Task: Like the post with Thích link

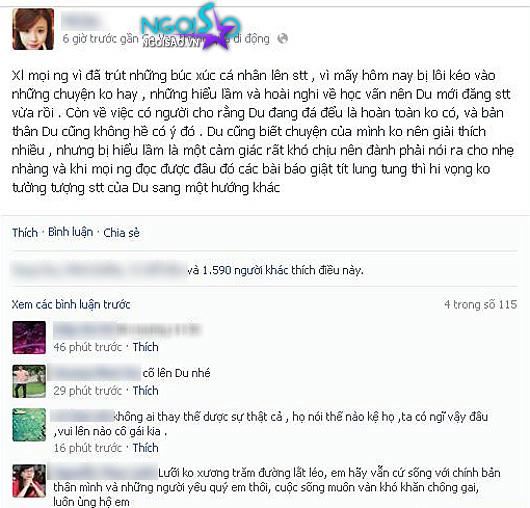Action: click(25, 233)
